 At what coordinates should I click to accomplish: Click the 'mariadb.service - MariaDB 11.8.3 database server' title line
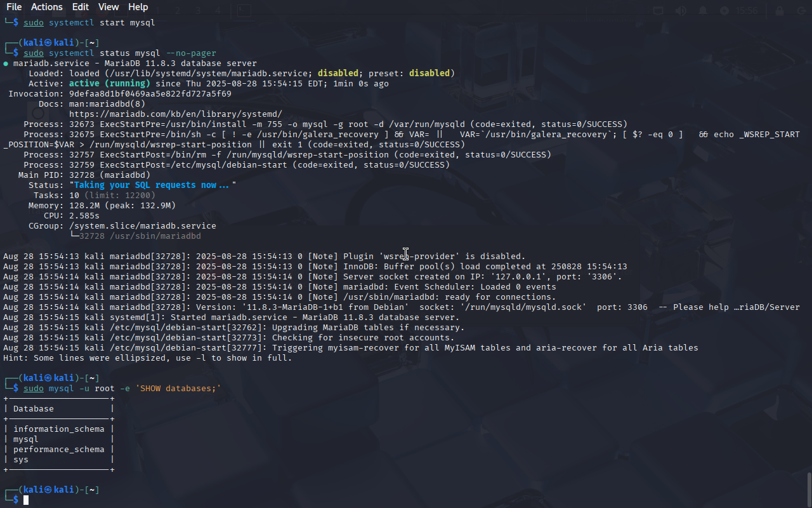(x=135, y=63)
